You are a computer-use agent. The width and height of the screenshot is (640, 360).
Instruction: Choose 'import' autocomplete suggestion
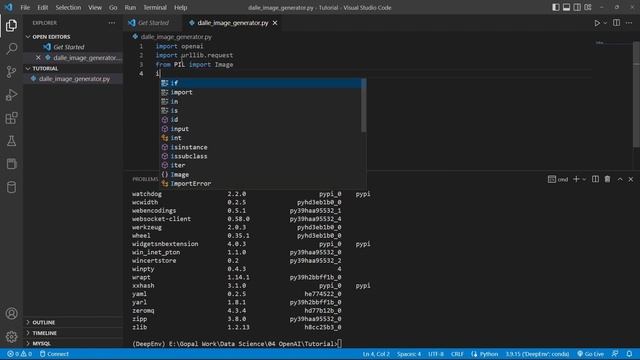(x=260, y=92)
